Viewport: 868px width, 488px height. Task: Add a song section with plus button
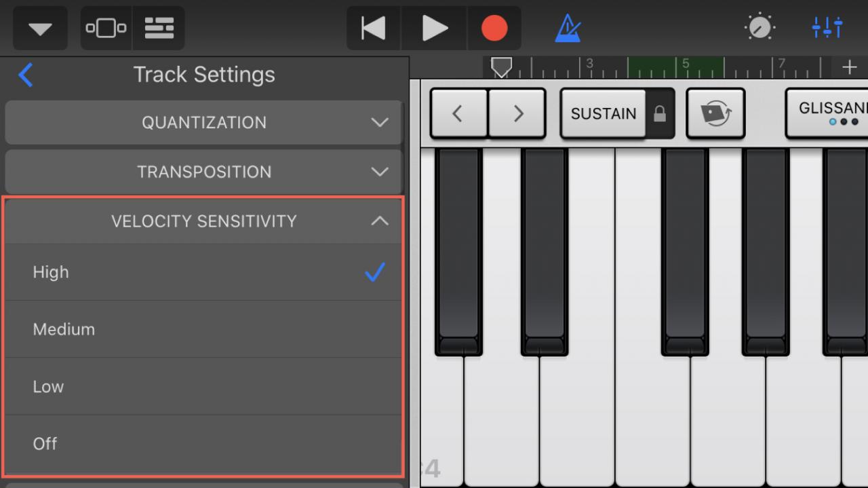click(x=850, y=67)
